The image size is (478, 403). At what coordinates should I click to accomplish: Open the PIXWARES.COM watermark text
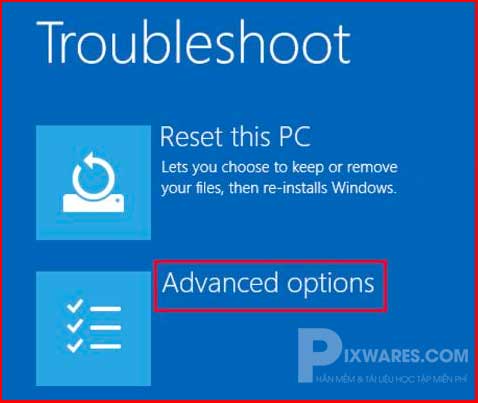coord(405,356)
